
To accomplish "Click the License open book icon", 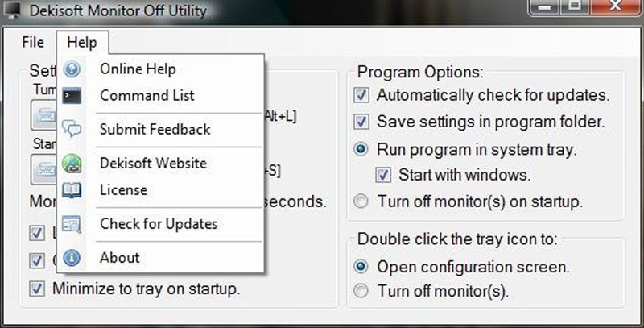I will tap(72, 190).
